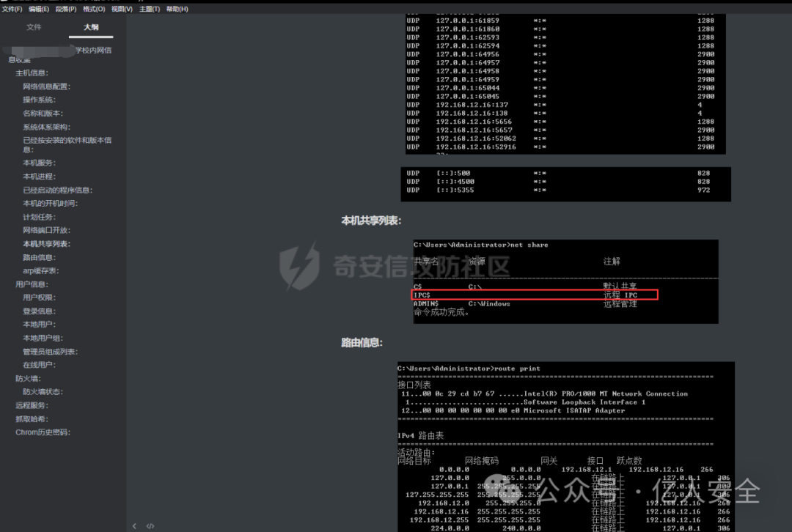Go to 计划任务: outline heading
The width and height of the screenshot is (792, 532).
pos(39,217)
